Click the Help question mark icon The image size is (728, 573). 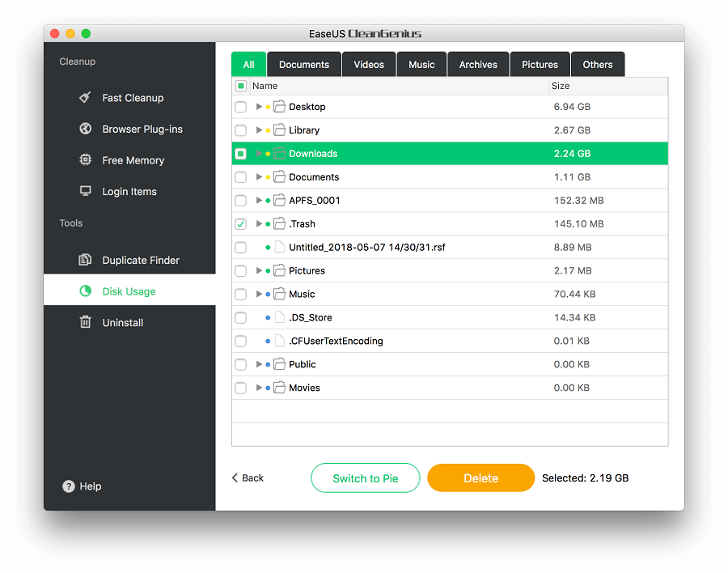pos(69,486)
